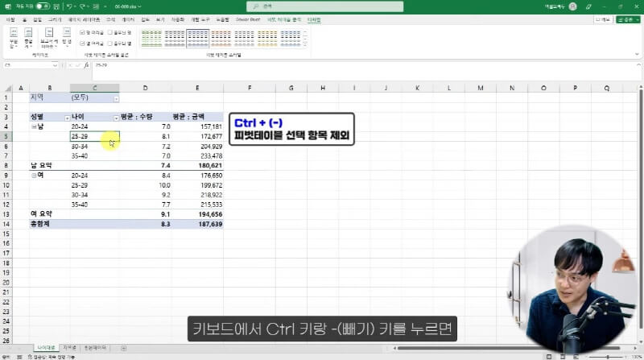Viewport: 644px width, 360px height.
Task: Open the PivotTable Analyze ribbon tab
Action: (x=284, y=19)
